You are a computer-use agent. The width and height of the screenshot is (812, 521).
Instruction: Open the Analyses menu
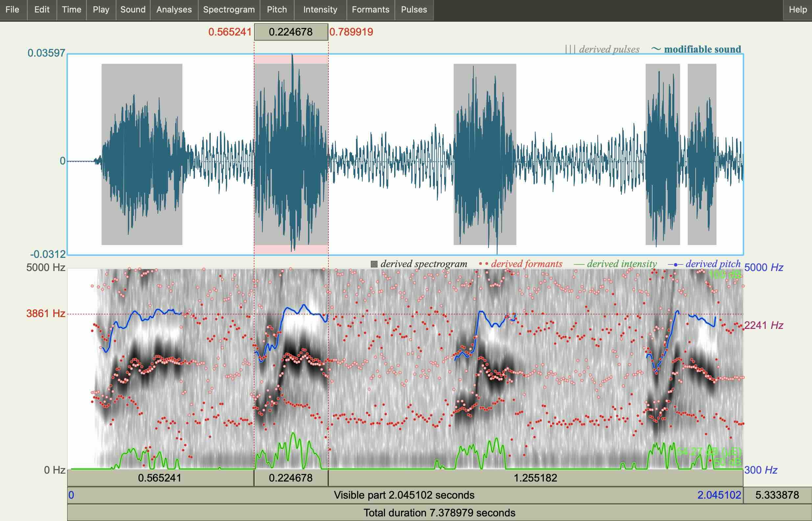click(x=174, y=10)
